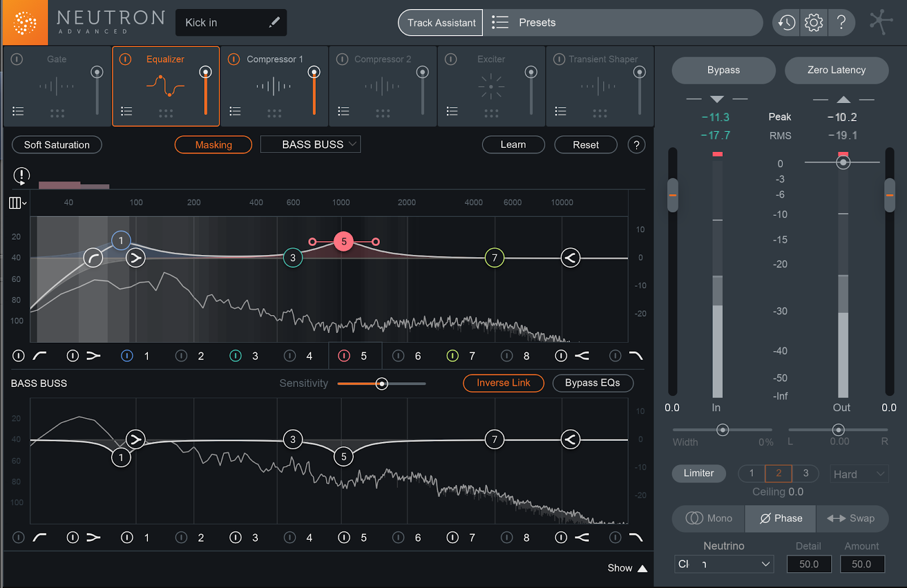Screen dimensions: 907x588
Task: Toggle Compressor 2 power button
Action: 342,59
